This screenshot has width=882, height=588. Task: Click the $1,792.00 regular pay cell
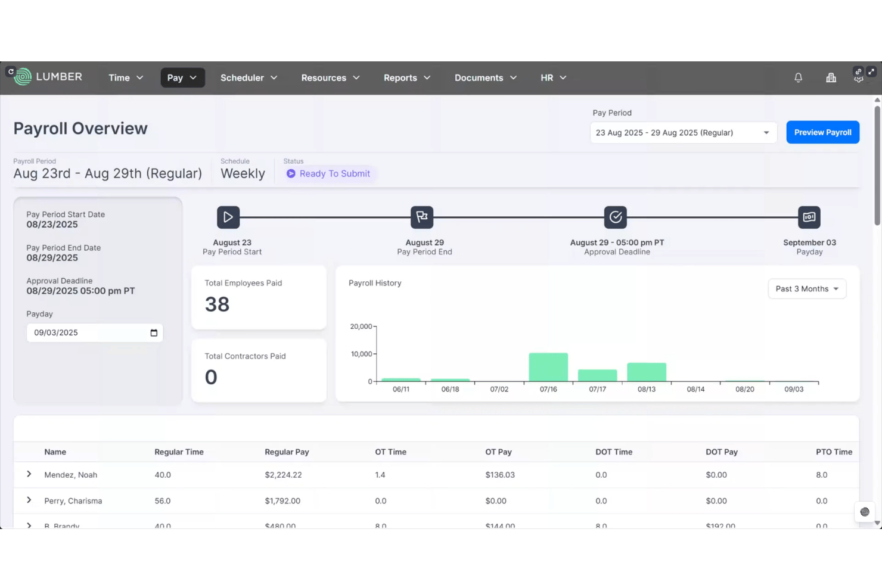click(x=282, y=501)
